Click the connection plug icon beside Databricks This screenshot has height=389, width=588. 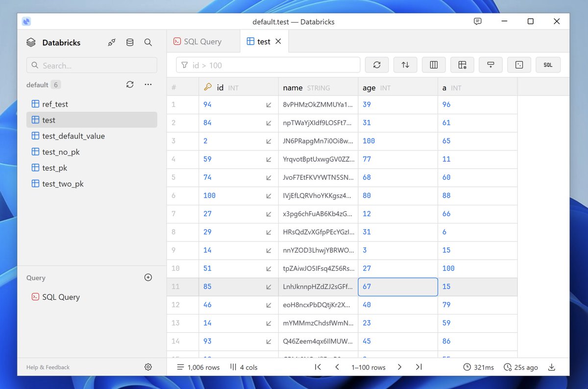click(x=112, y=43)
